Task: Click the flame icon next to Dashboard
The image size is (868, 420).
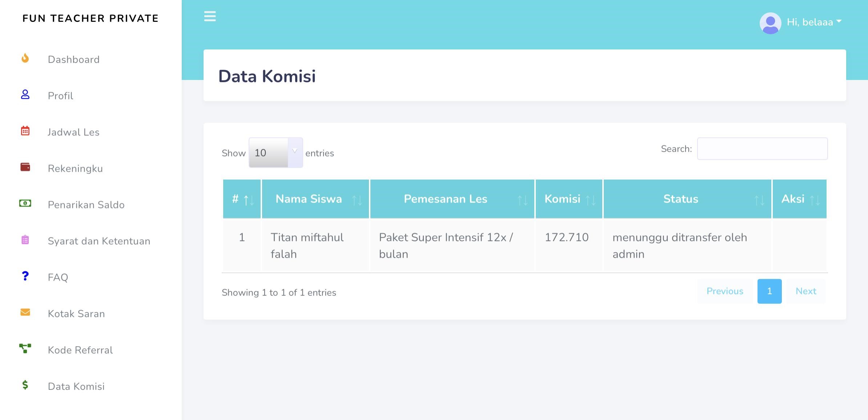Action: (25, 58)
